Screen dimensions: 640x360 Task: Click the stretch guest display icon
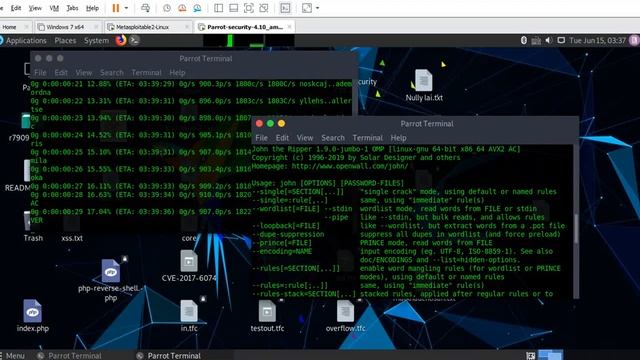[307, 8]
